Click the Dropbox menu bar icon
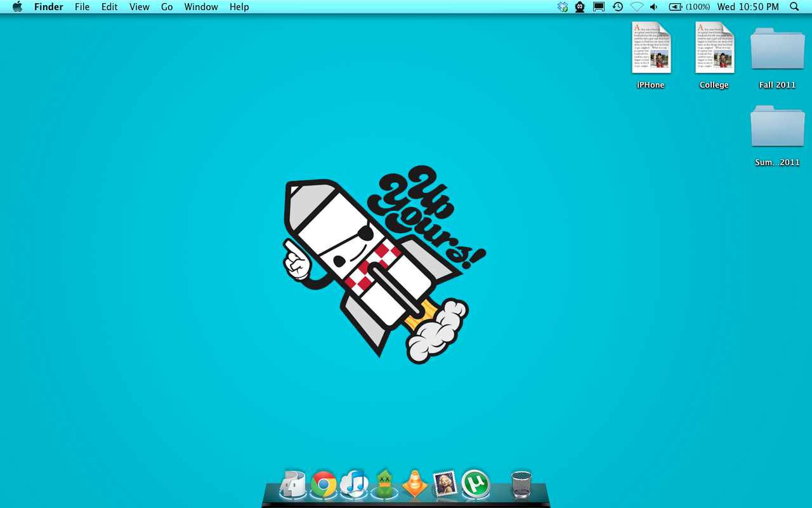Screen dimensions: 812x508 [563, 7]
